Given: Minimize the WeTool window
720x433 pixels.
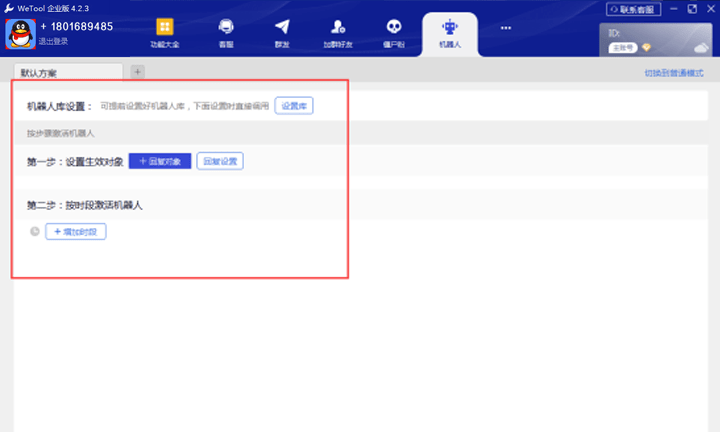Looking at the screenshot, I should tap(674, 9).
